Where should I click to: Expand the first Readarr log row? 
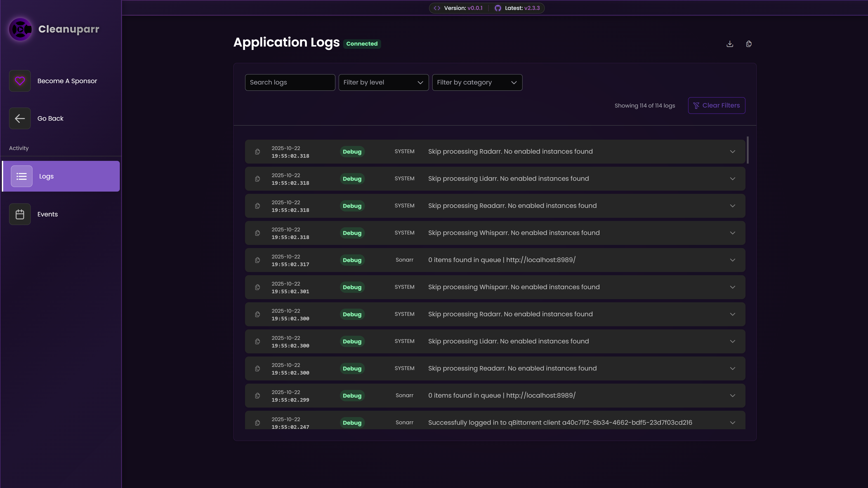pyautogui.click(x=733, y=206)
